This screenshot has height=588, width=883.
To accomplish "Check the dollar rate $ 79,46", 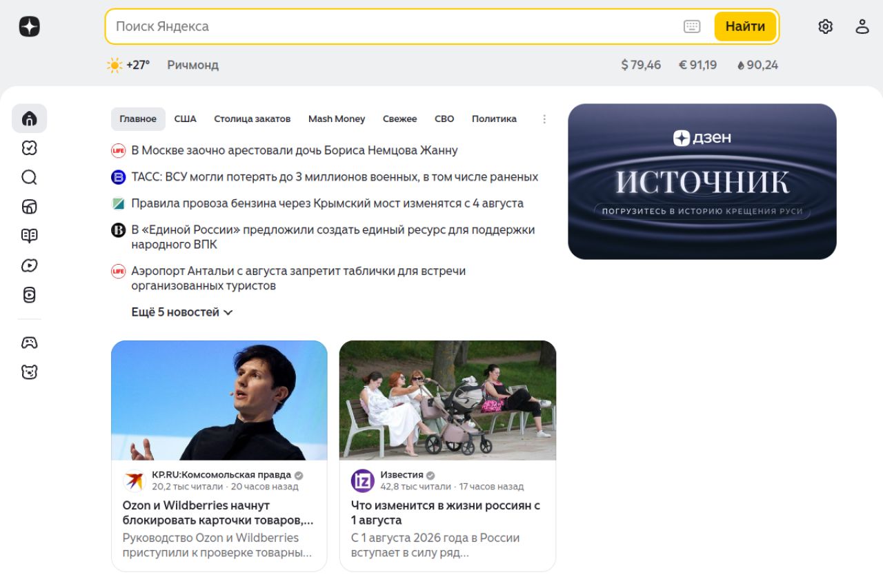I will 641,65.
